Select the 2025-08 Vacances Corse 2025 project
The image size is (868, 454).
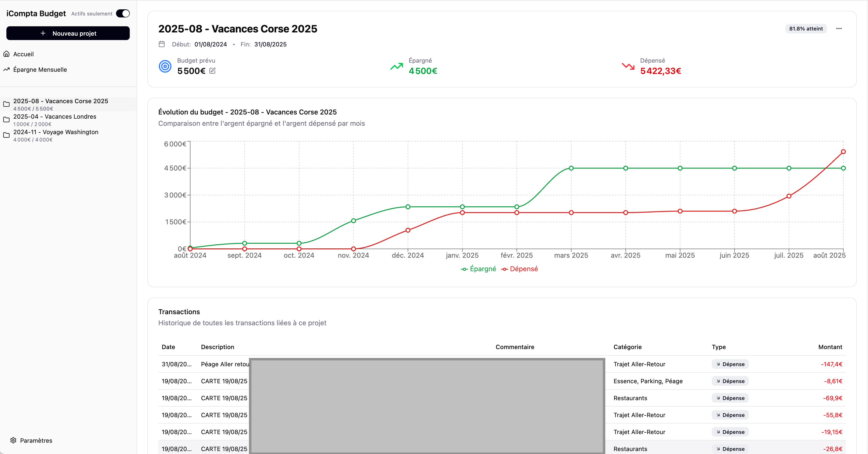tap(61, 101)
